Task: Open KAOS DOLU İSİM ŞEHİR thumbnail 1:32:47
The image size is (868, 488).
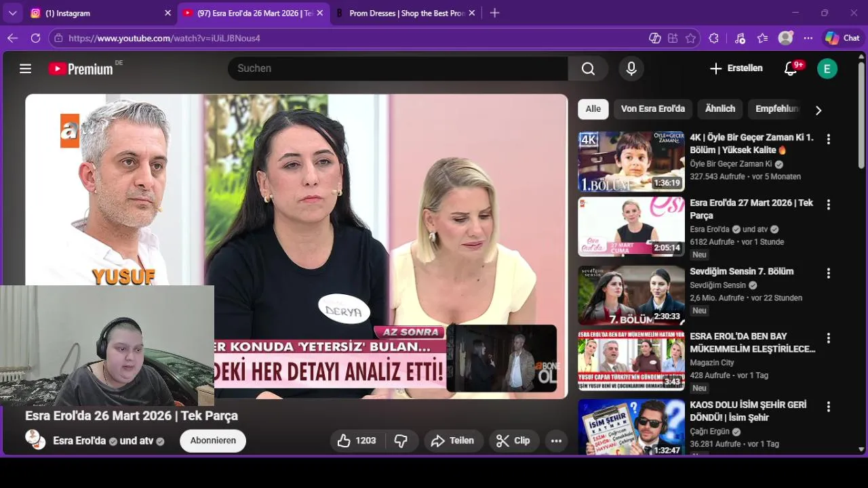Action: (631, 427)
